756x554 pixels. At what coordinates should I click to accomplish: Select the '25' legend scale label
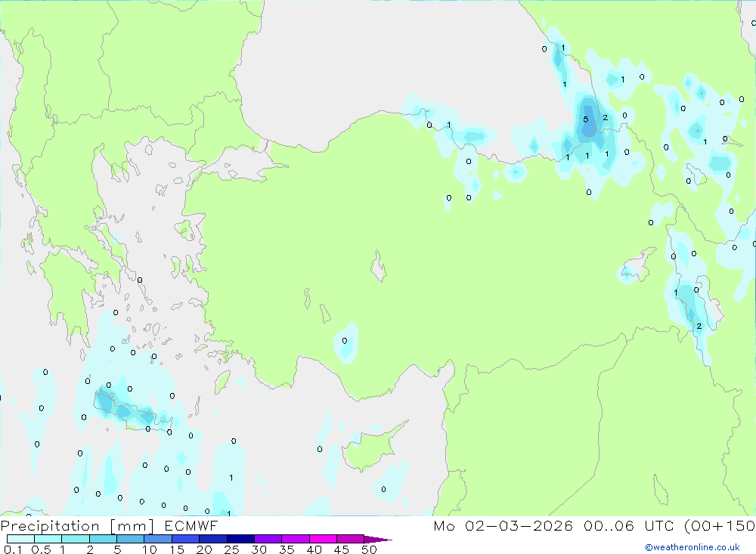[x=232, y=549]
